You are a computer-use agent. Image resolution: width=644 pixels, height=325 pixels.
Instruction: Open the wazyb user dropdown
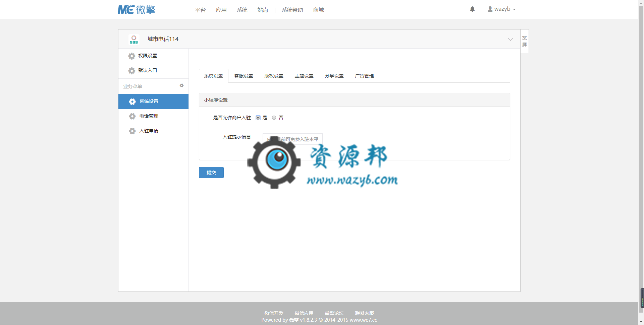tap(501, 9)
